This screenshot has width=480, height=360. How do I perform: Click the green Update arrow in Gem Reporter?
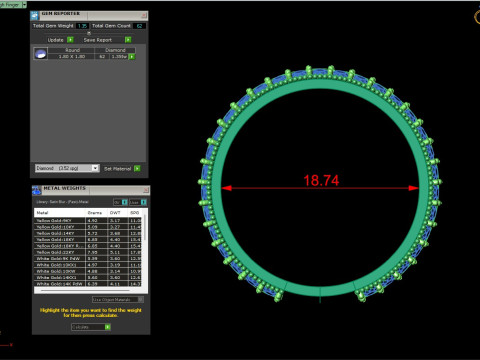coord(70,40)
